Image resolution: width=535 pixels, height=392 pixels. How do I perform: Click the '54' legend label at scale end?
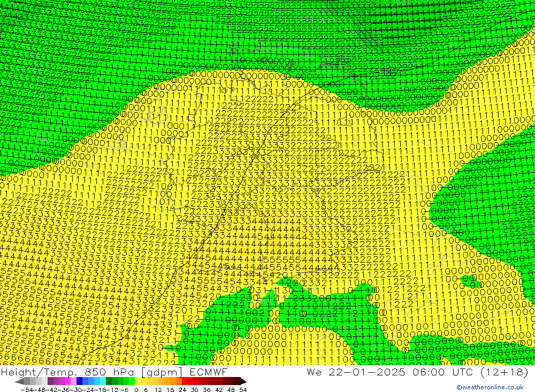[x=243, y=390]
